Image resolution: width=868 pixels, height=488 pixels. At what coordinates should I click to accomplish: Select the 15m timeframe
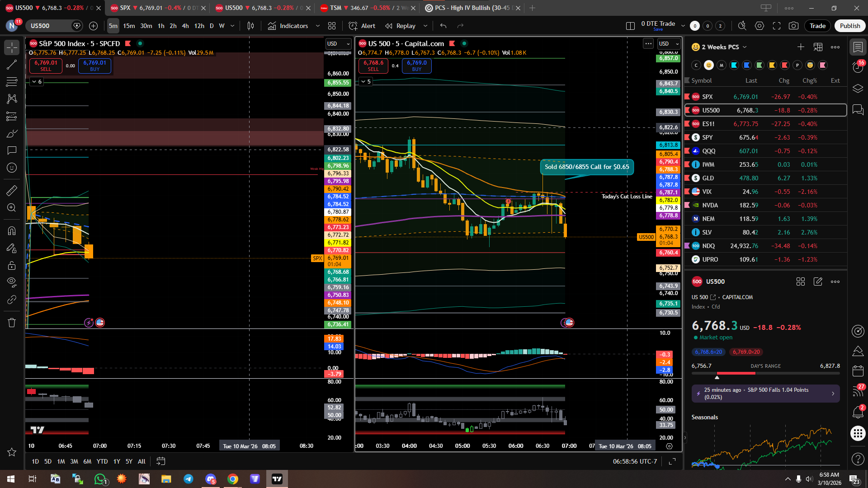129,26
